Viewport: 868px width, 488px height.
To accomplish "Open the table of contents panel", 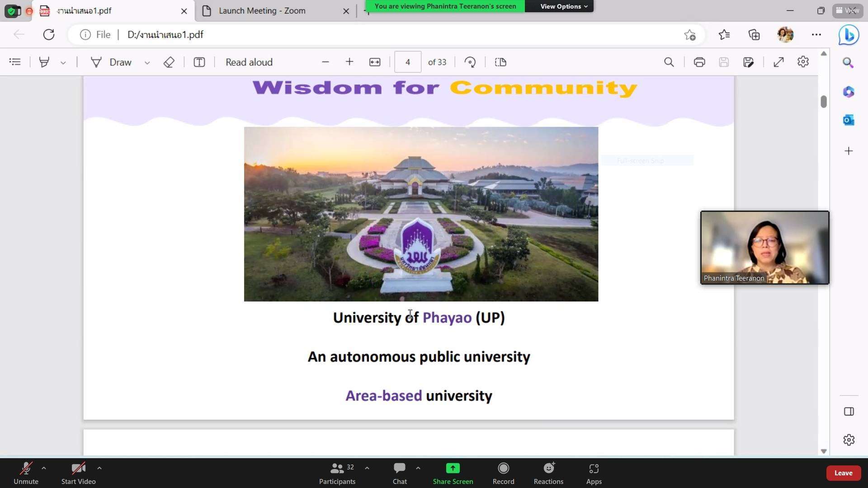I will click(x=15, y=62).
